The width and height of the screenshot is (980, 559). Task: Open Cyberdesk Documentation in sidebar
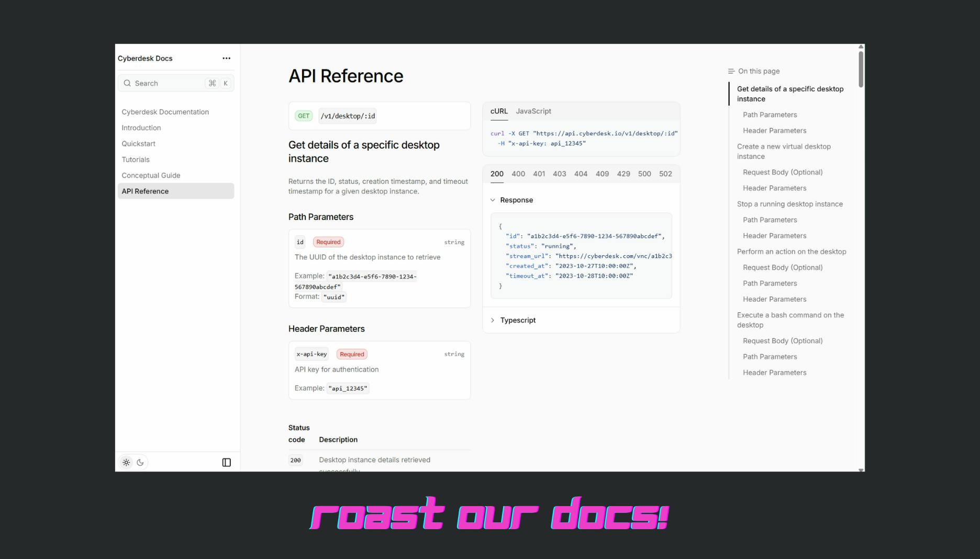tap(165, 112)
